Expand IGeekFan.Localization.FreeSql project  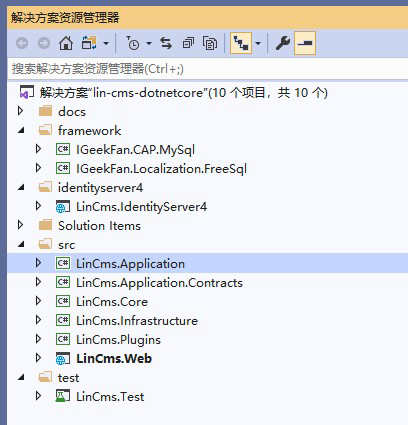tap(38, 168)
